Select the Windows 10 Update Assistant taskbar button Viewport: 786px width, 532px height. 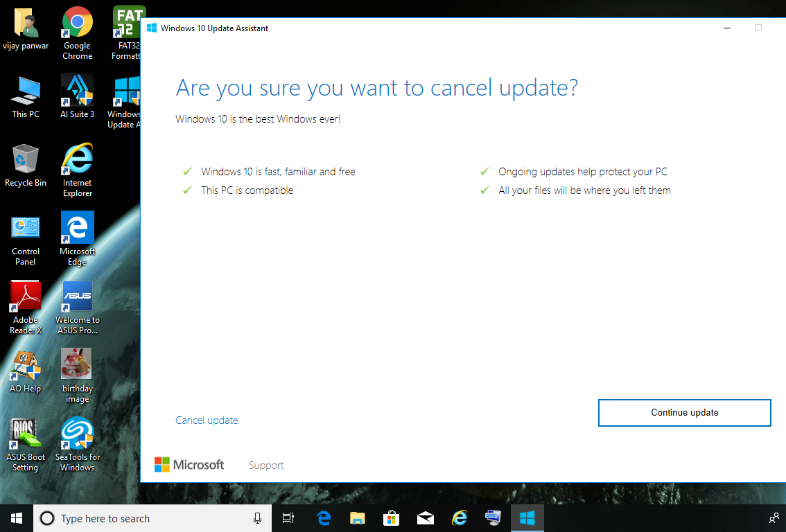tap(527, 518)
